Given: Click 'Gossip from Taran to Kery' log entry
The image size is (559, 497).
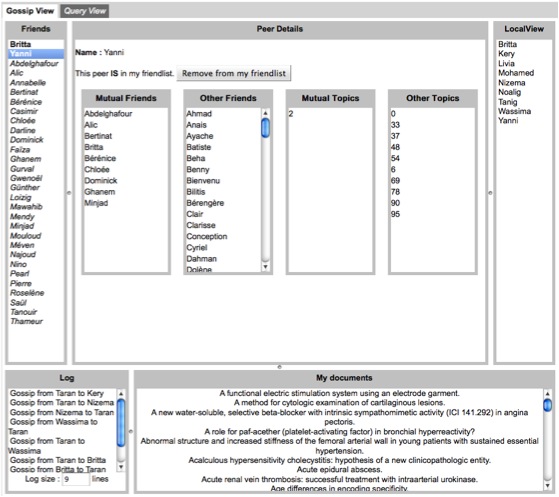Looking at the screenshot, I should (x=57, y=393).
